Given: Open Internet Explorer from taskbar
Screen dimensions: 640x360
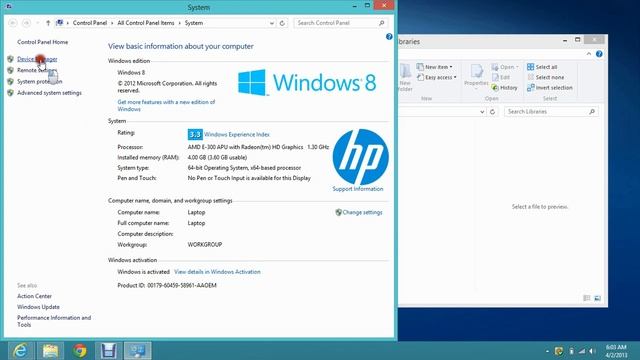Looking at the screenshot, I should click(20, 351).
